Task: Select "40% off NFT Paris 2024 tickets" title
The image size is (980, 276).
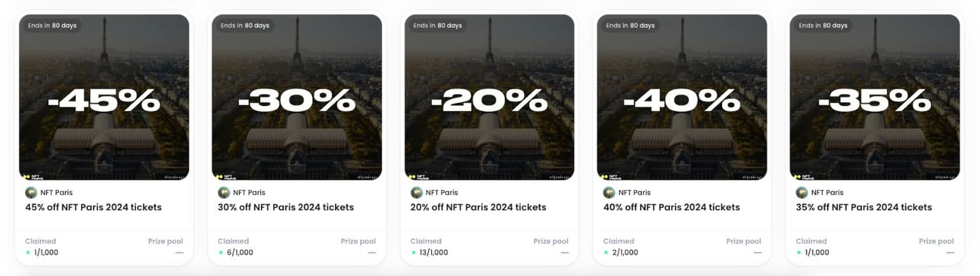Action: point(672,207)
